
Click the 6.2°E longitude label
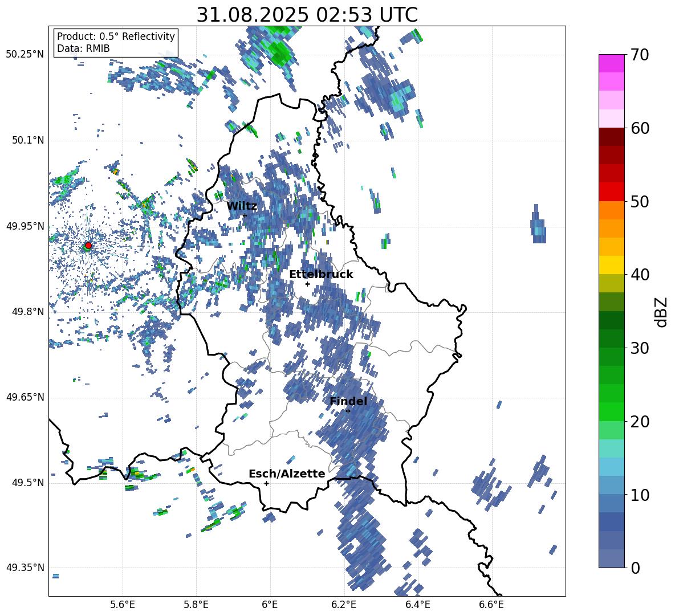click(x=344, y=605)
